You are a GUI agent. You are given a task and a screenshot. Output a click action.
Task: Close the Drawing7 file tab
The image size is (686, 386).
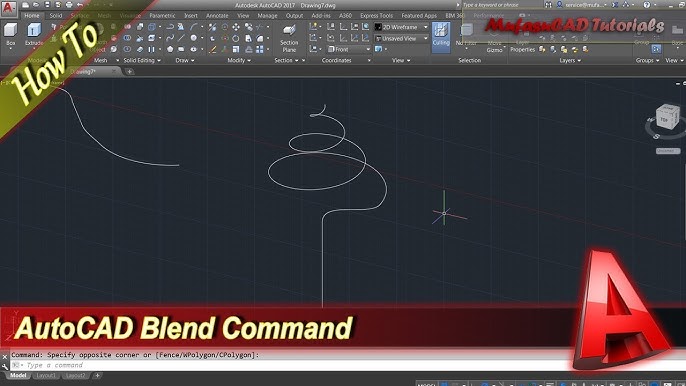point(114,71)
